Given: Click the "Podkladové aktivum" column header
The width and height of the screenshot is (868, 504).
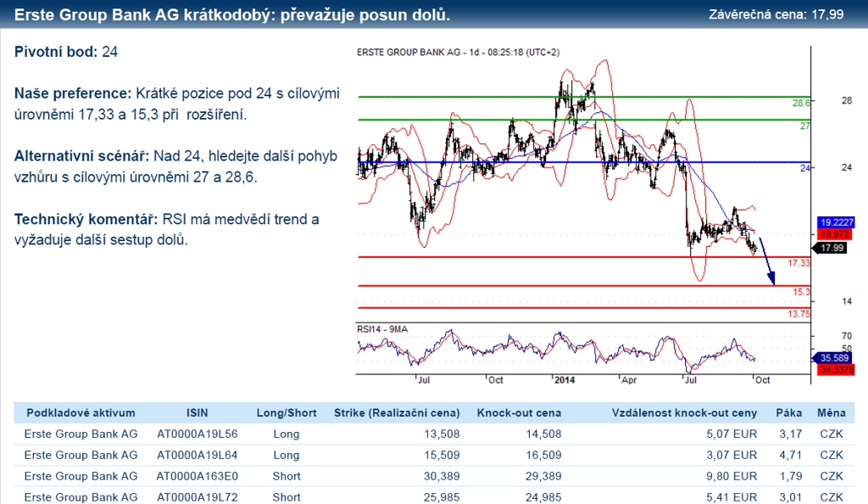Looking at the screenshot, I should [81, 413].
